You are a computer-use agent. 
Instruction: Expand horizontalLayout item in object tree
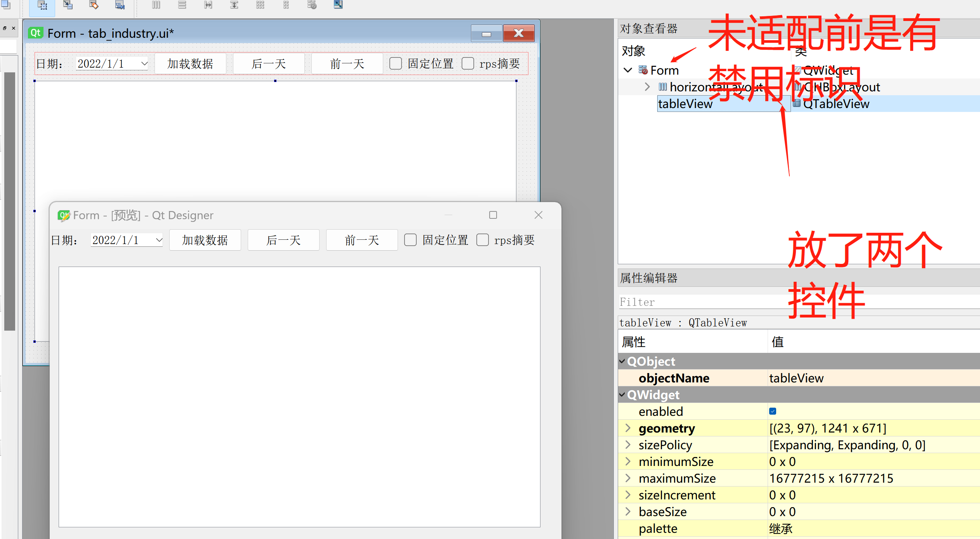(647, 87)
